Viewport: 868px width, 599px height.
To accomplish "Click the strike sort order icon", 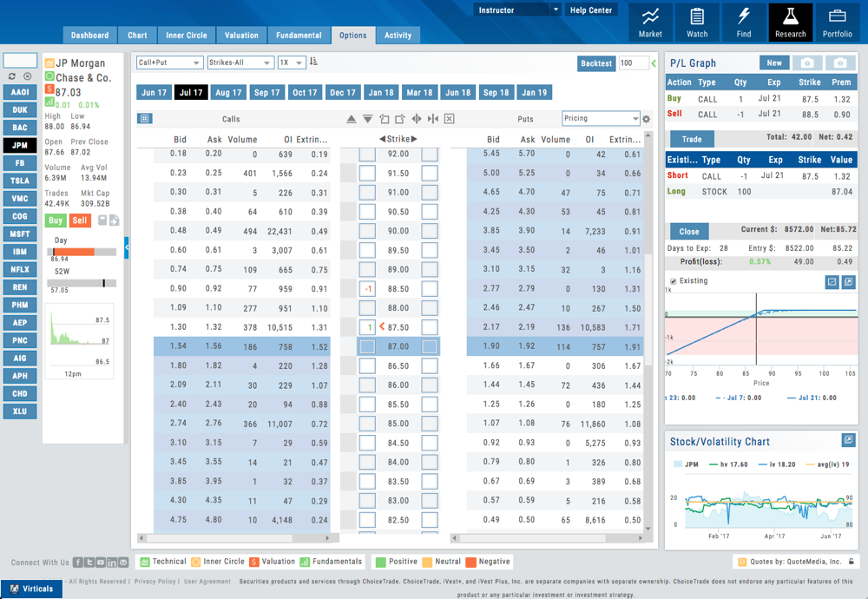I will [x=313, y=63].
